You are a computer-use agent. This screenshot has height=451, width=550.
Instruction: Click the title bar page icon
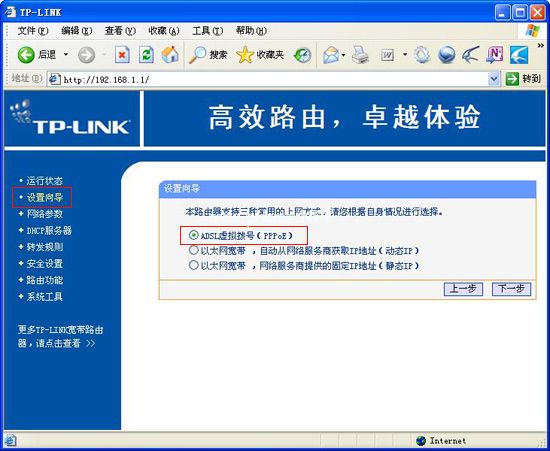tap(11, 12)
